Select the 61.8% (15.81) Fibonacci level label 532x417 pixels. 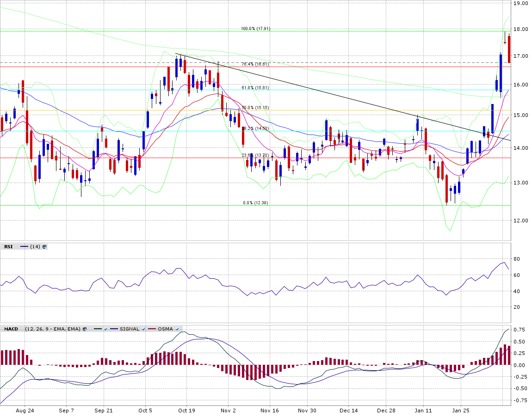pos(255,88)
